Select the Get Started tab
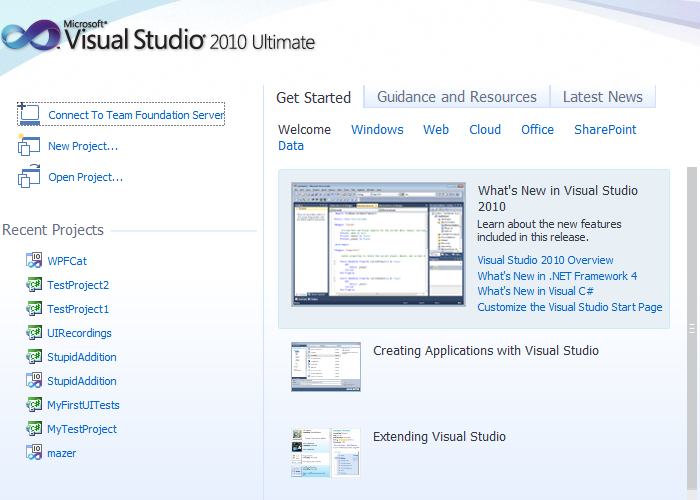The image size is (700, 500). pos(313,97)
